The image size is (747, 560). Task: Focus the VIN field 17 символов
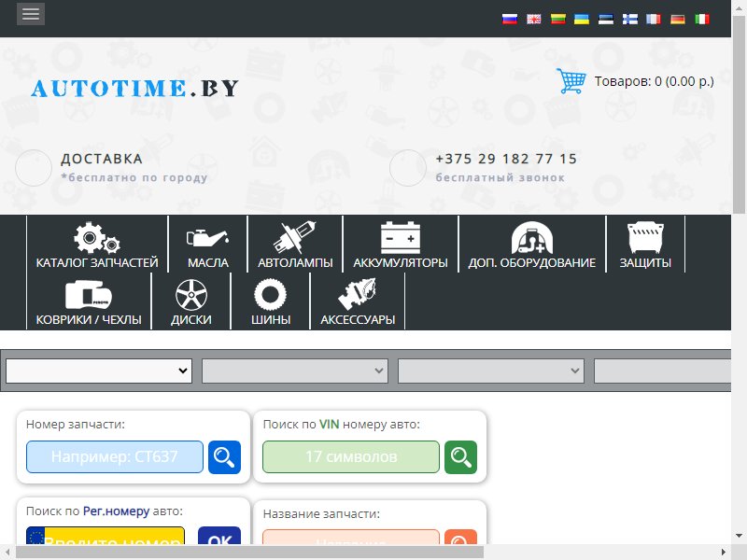click(x=351, y=456)
